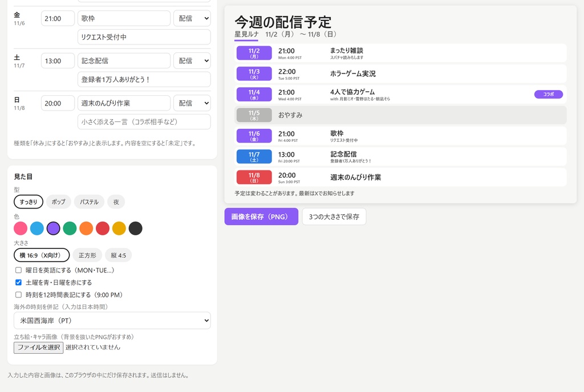This screenshot has height=392, width=584.
Task: Choose the すっきり style option
Action: [x=29, y=202]
